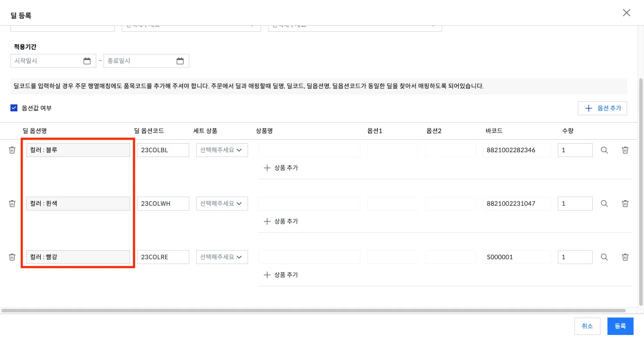Add a product under the 컬러 : 흰색 row
This screenshot has height=338, width=644.
tap(281, 221)
